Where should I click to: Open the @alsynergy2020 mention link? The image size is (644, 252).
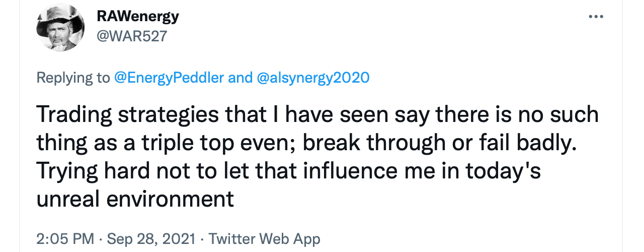point(313,78)
